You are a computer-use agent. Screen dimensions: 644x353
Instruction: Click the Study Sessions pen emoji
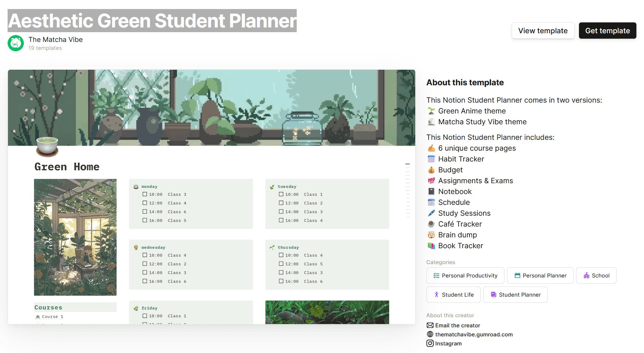431,213
